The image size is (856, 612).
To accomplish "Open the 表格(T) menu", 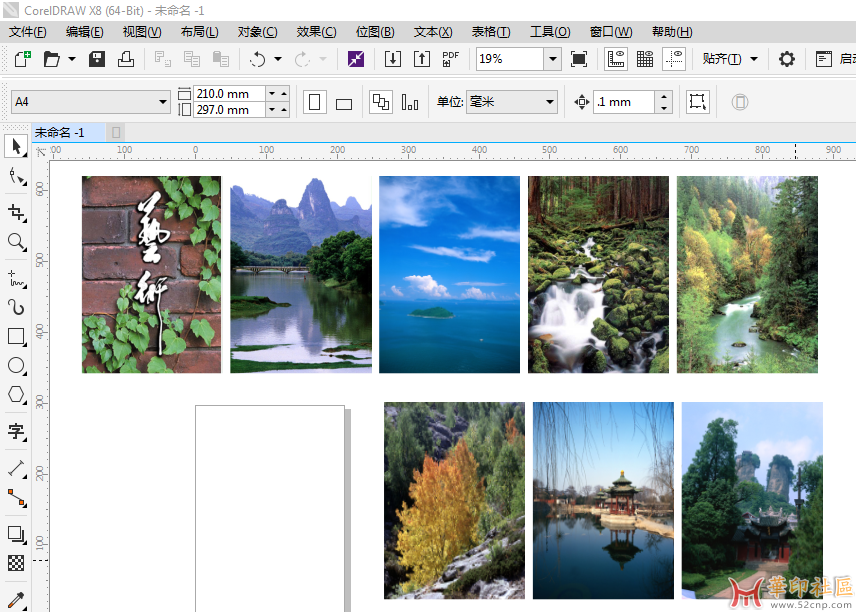I will [x=491, y=32].
